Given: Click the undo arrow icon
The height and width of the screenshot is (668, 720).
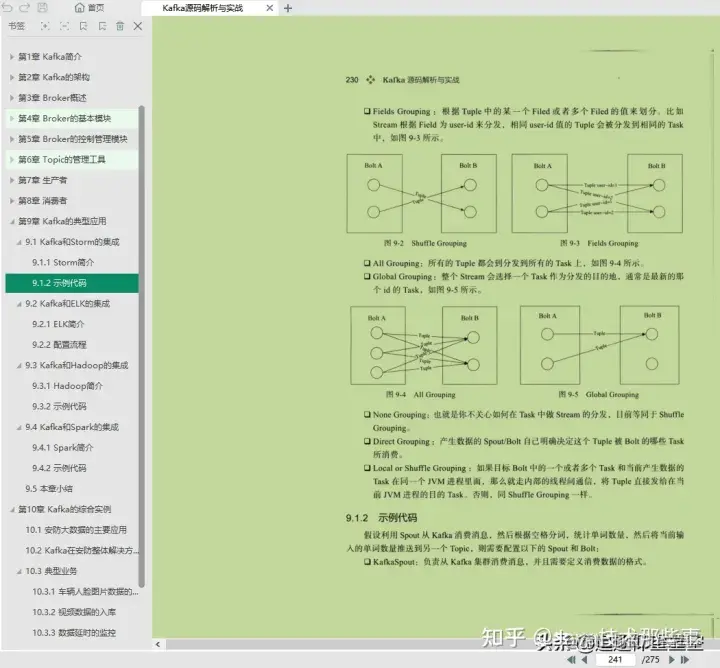Looking at the screenshot, I should [7, 8].
